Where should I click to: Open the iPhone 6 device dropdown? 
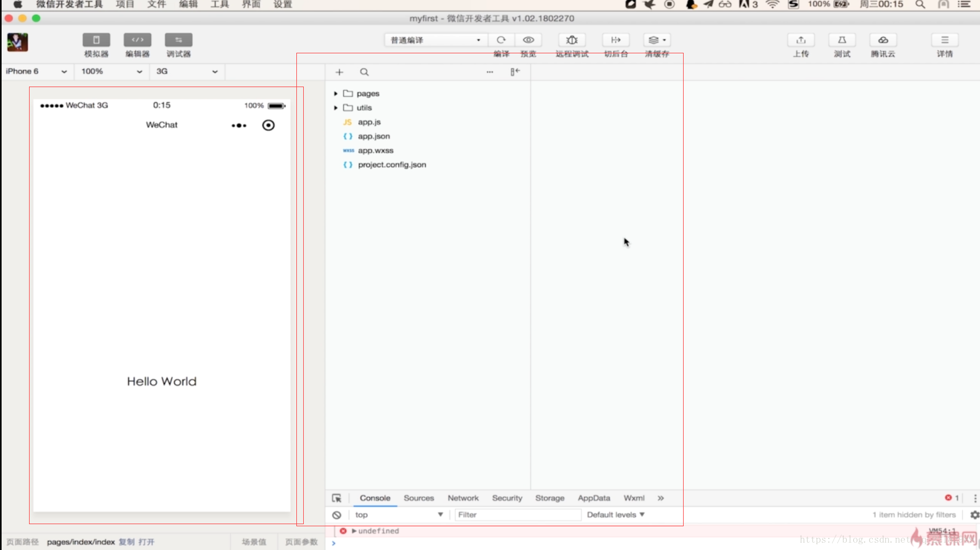coord(36,71)
